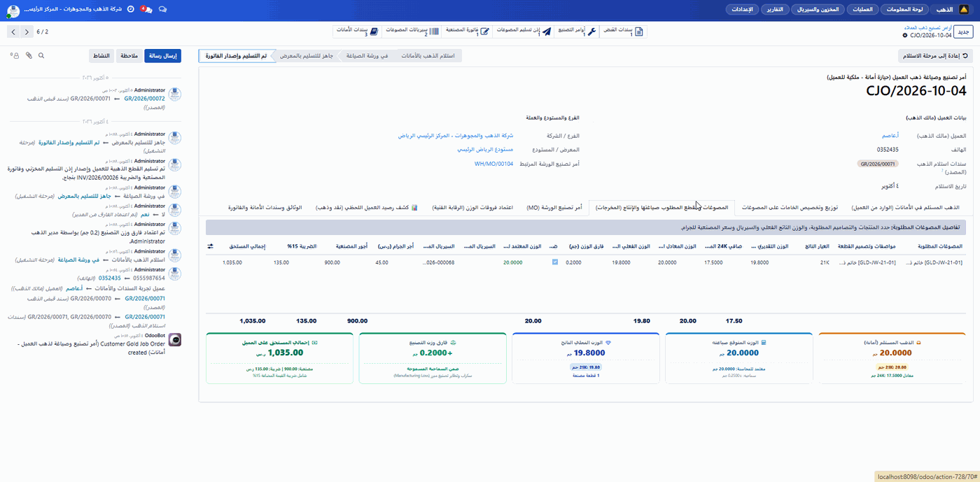The height and width of the screenshot is (482, 980).
Task: Click the attachments paperclip icon
Action: [29, 55]
